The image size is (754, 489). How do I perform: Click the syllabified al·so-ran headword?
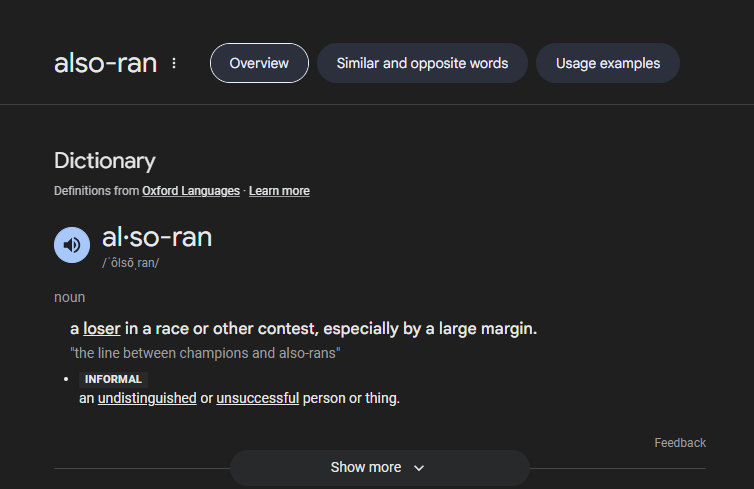(157, 238)
